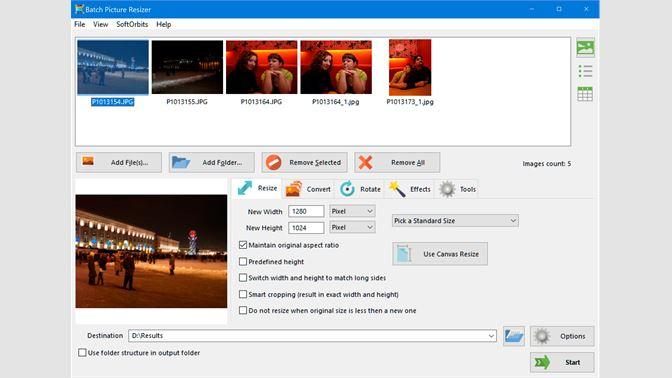Image resolution: width=672 pixels, height=378 pixels.
Task: Start the batch processing
Action: tap(562, 362)
